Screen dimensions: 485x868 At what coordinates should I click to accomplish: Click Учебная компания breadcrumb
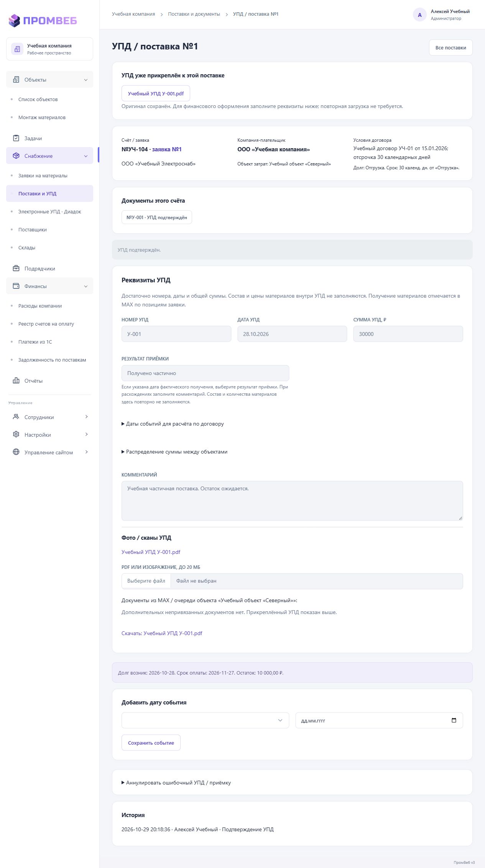133,14
